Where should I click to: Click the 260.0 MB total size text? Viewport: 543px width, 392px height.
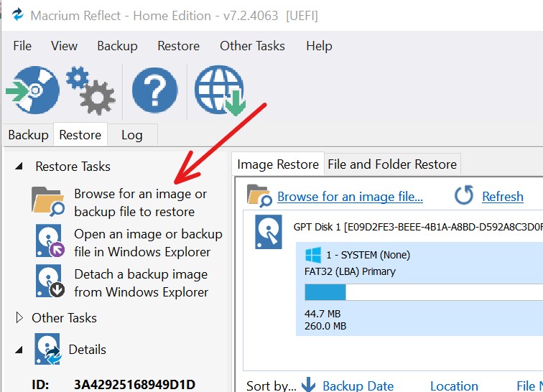click(325, 326)
